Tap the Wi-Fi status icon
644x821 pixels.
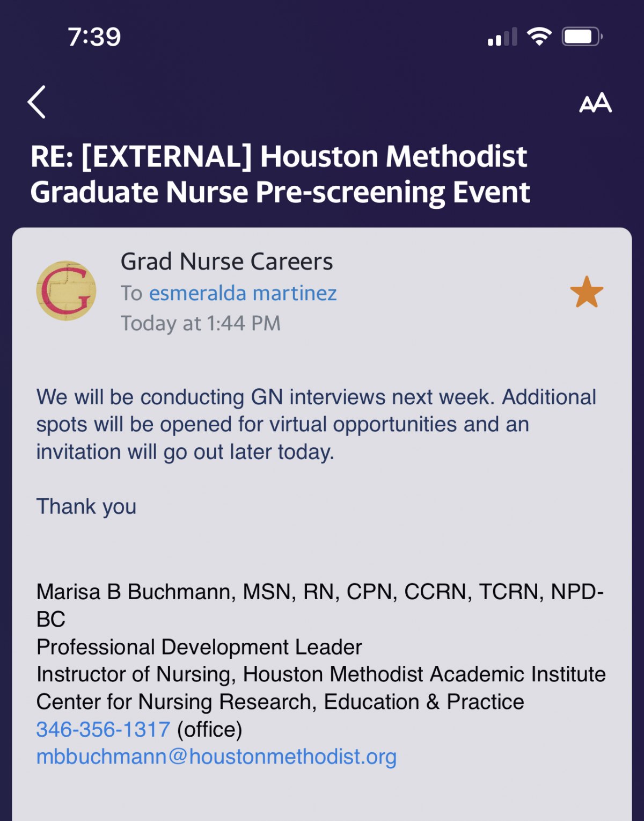pos(539,37)
